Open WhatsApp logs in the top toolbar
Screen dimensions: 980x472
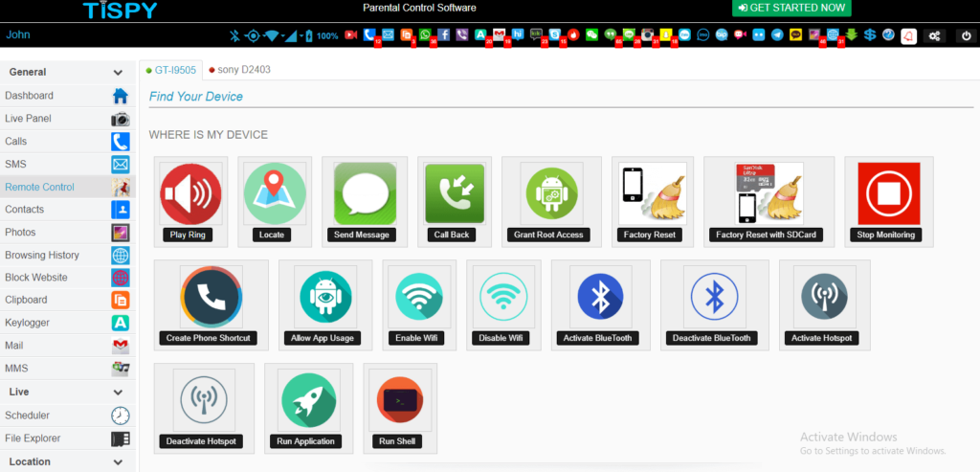425,35
